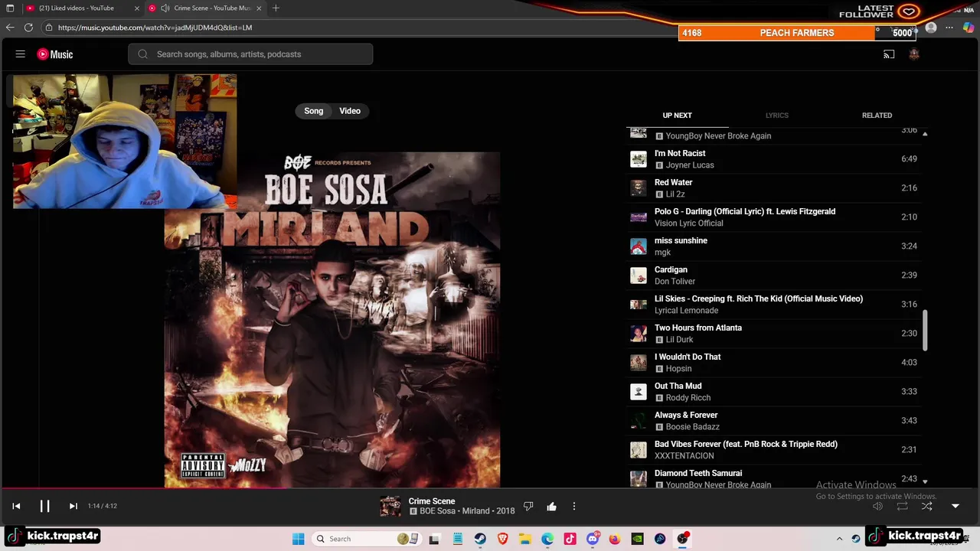Open the YouTube Music account avatar
The image size is (980, 551).
(913, 54)
